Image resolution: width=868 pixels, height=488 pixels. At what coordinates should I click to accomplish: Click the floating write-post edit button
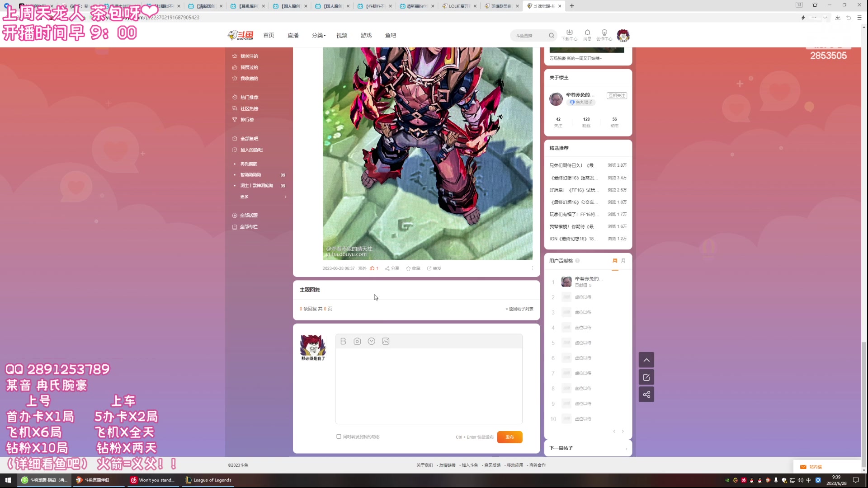coord(646,377)
